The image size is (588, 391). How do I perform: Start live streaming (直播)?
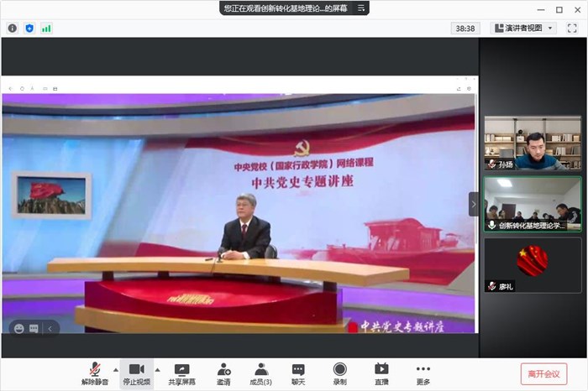pos(381,373)
